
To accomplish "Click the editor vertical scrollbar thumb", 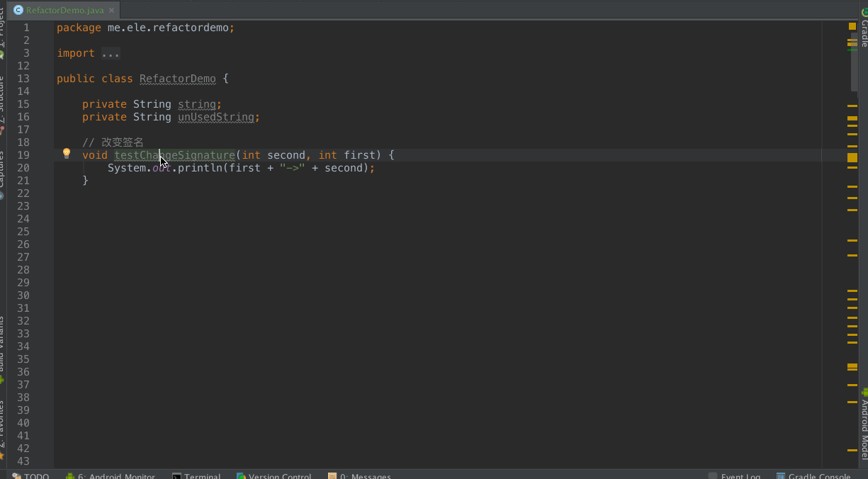I will [854, 64].
